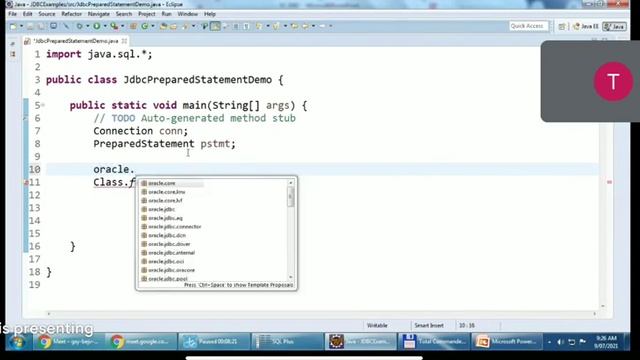The width and height of the screenshot is (640, 360).
Task: Click the editor horizontal scrollbar right arrow
Action: coord(594,313)
